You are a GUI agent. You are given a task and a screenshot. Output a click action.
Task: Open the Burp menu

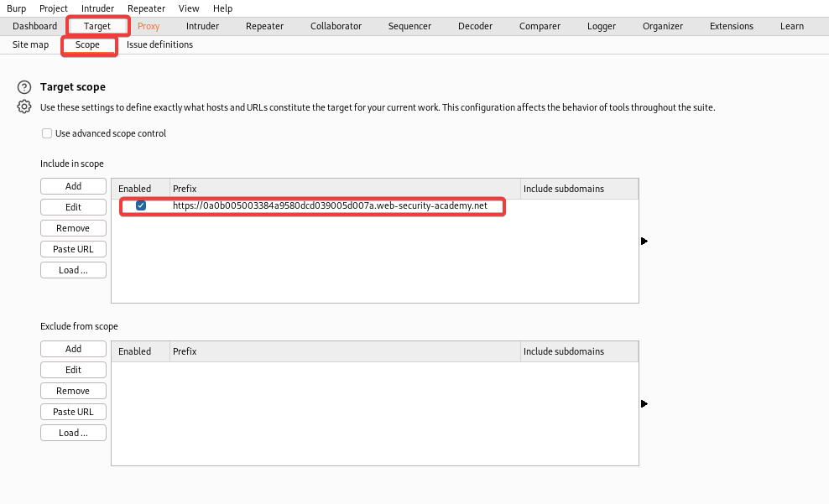pos(16,8)
